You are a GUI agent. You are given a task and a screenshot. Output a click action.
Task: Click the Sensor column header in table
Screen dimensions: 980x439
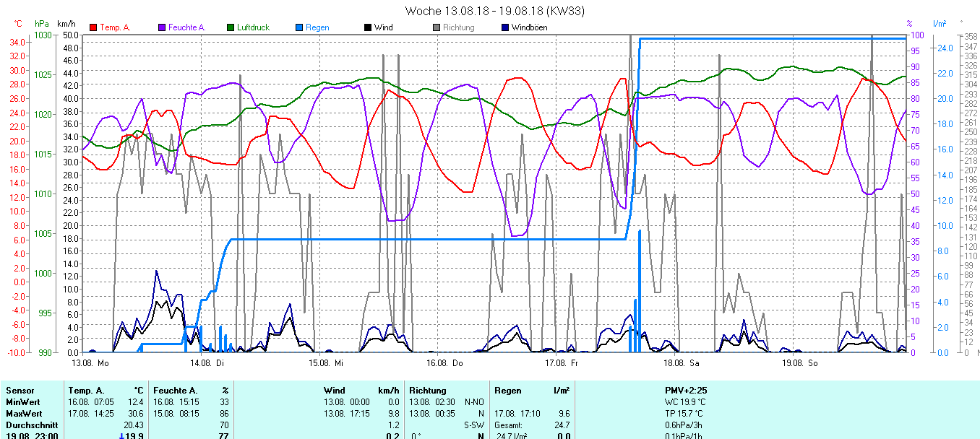coord(20,391)
